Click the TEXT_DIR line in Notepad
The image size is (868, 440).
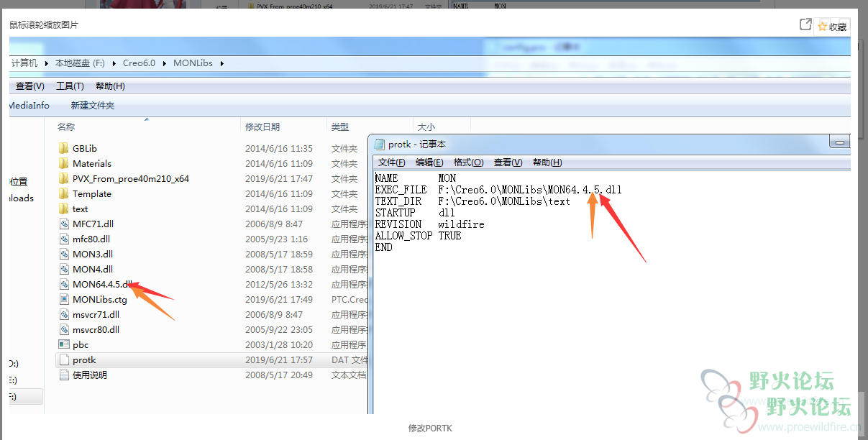point(472,201)
